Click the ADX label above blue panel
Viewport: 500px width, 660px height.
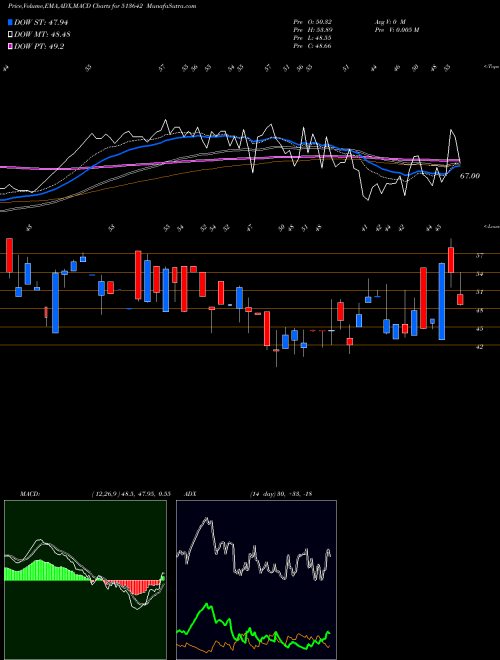[x=191, y=493]
